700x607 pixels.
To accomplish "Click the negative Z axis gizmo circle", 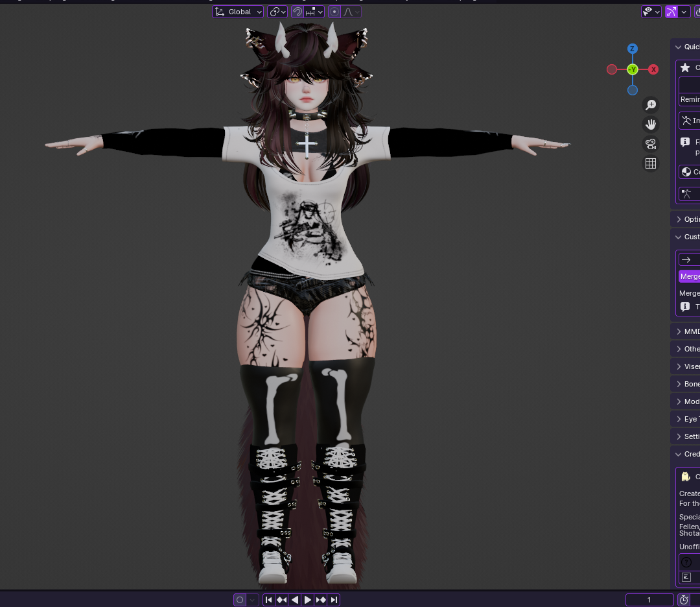I will tap(632, 90).
